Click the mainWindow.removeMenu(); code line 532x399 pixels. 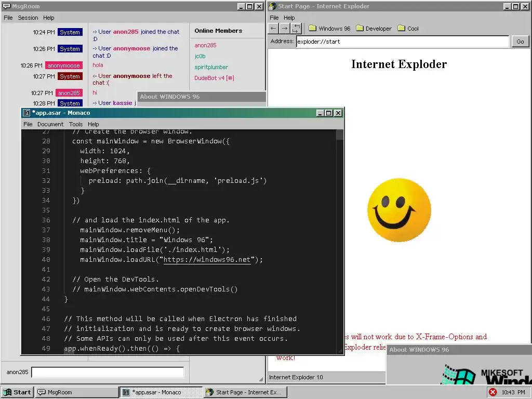(x=130, y=230)
